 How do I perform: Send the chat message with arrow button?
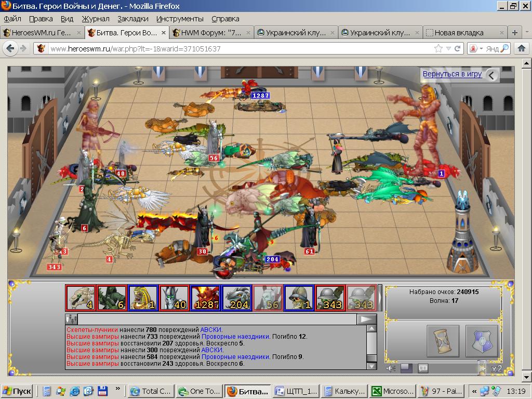366,320
